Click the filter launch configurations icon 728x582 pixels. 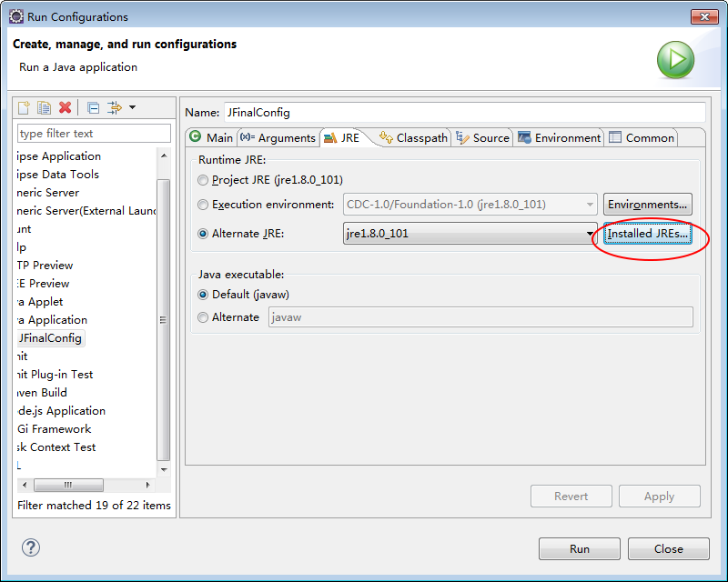[x=115, y=107]
